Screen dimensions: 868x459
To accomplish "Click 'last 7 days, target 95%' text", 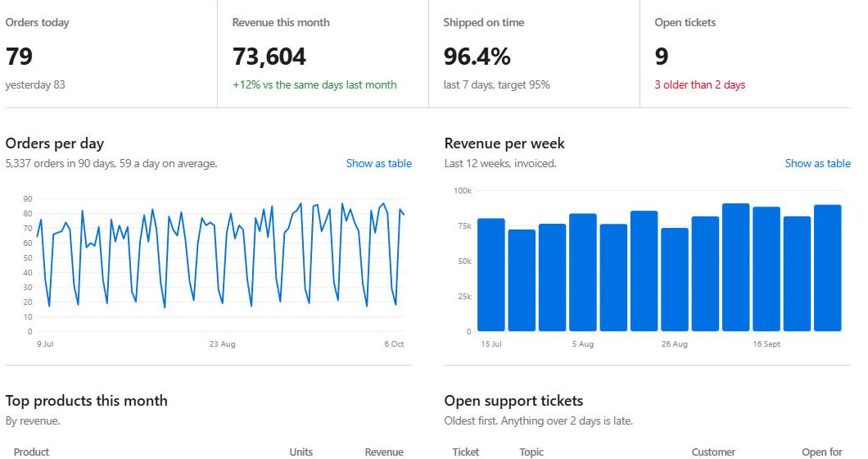I will pyautogui.click(x=496, y=84).
